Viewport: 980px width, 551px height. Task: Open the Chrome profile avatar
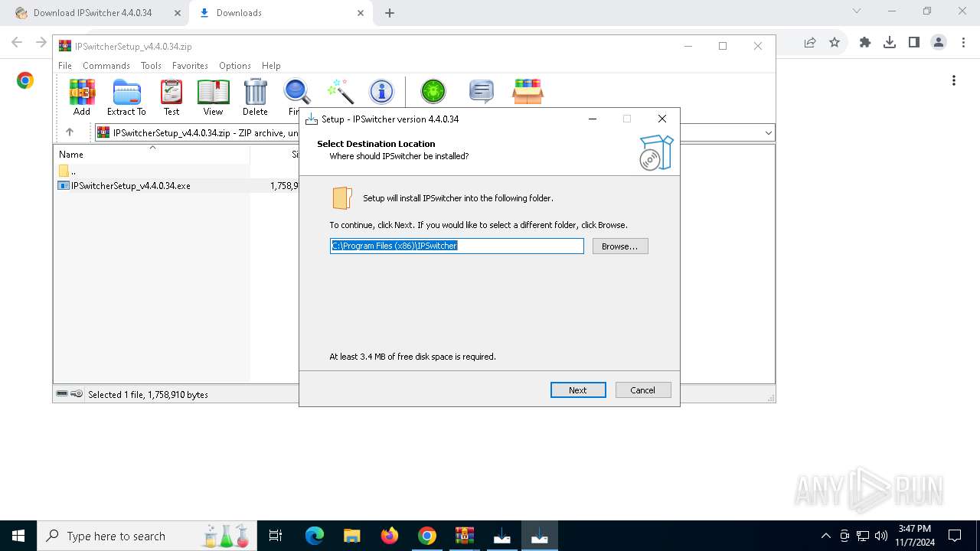tap(939, 43)
